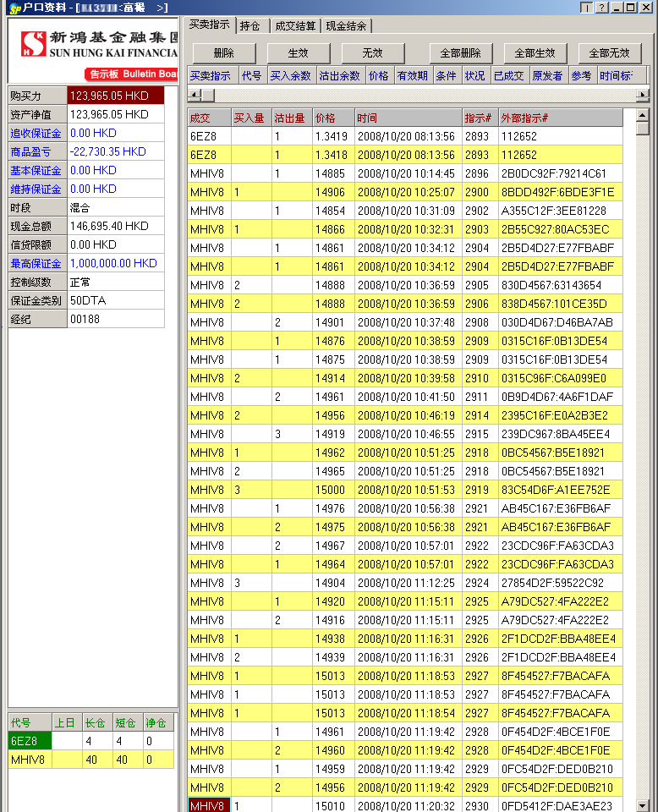Select the 6EZ8 trade priced 1.3419
Image resolution: width=658 pixels, height=812 pixels.
(405, 136)
